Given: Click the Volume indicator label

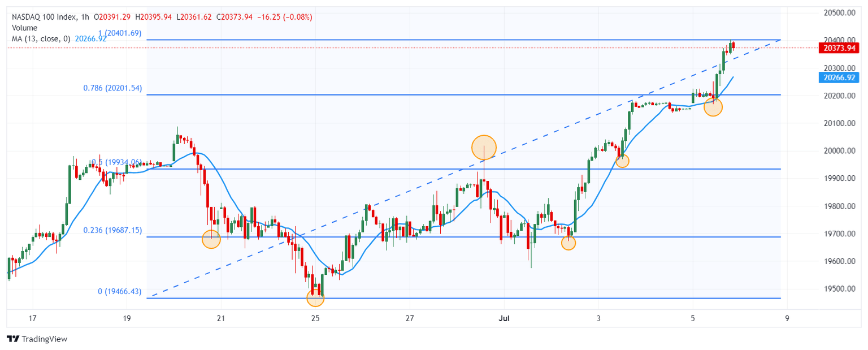Looking at the screenshot, I should [25, 28].
